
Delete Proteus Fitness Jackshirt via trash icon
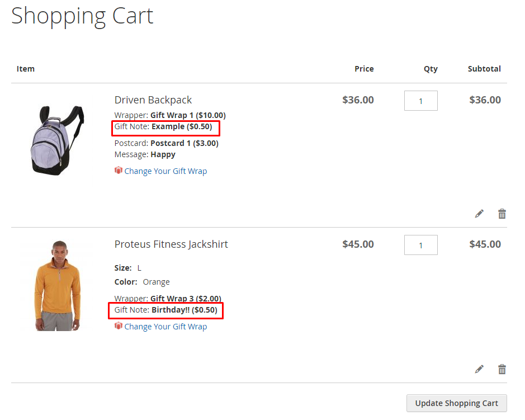502,369
